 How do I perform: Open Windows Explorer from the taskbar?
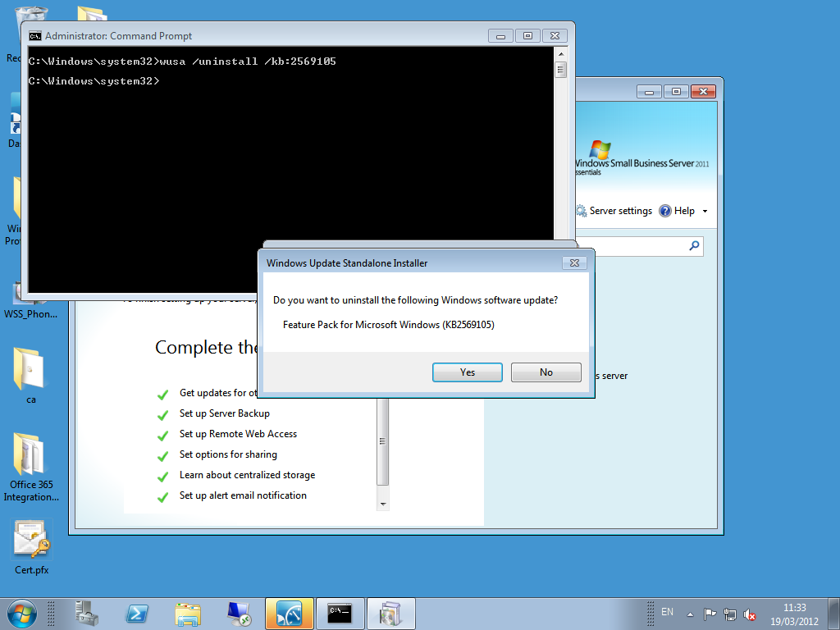188,613
